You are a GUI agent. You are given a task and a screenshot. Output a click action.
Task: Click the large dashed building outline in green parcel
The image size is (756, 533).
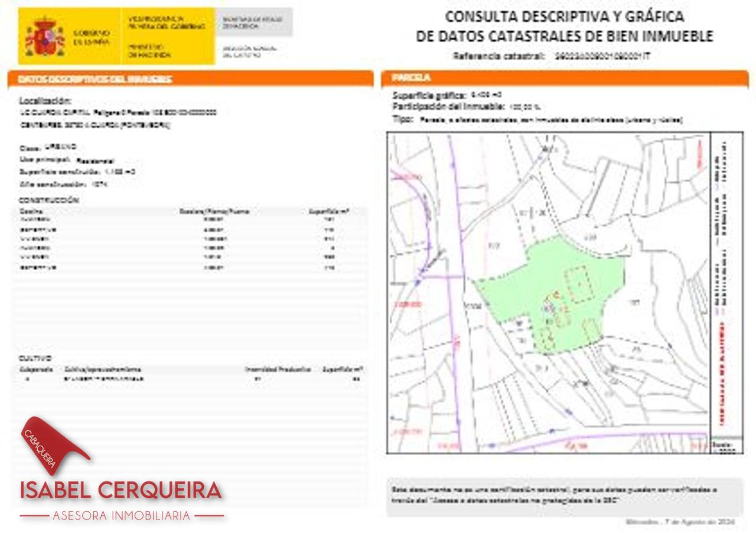578,284
